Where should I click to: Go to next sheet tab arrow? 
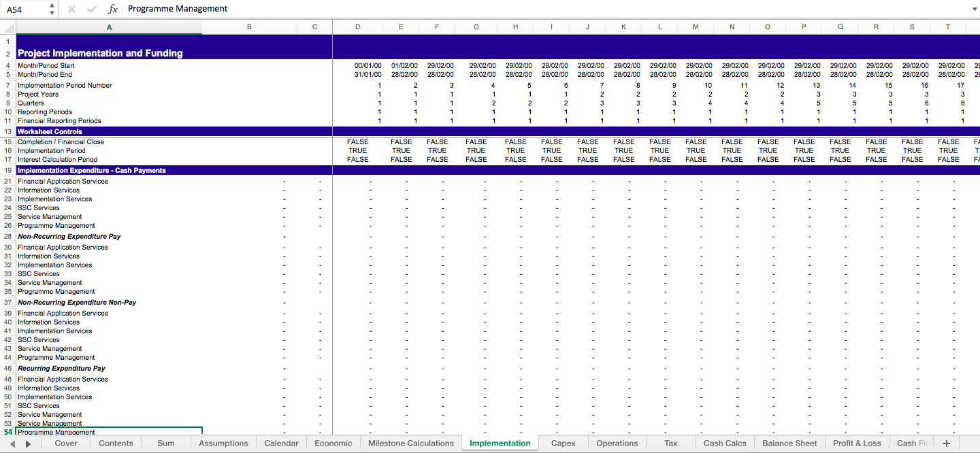click(x=28, y=443)
